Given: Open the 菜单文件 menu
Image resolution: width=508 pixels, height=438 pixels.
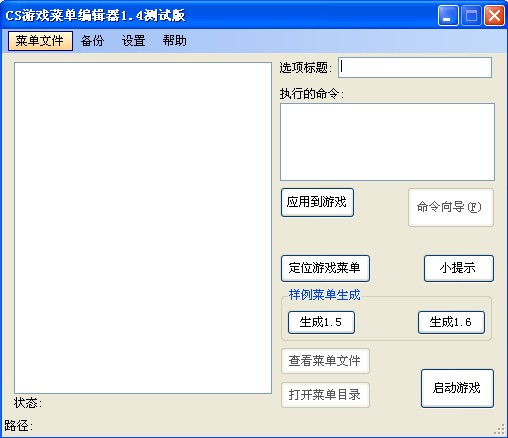Looking at the screenshot, I should (x=40, y=41).
